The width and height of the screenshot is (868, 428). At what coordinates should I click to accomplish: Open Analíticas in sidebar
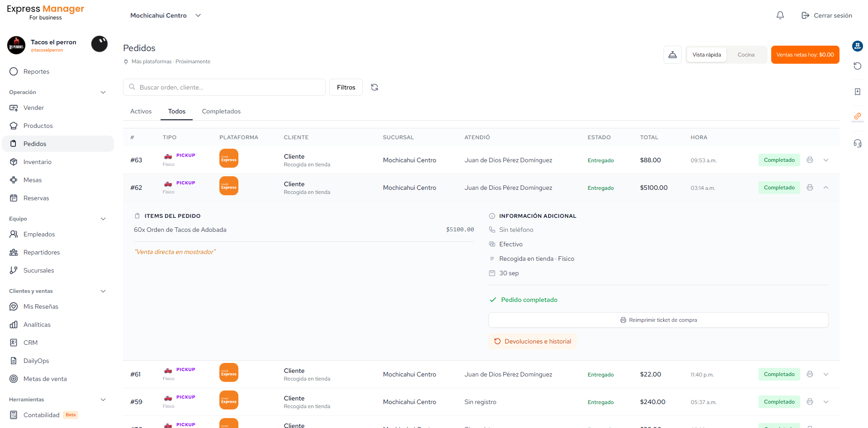58,325
